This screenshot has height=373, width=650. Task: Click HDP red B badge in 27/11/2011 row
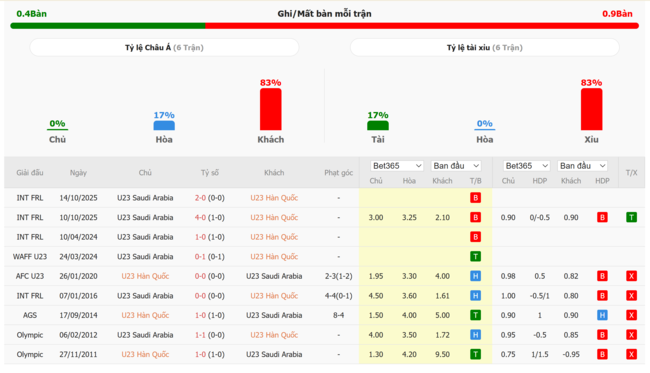602,354
